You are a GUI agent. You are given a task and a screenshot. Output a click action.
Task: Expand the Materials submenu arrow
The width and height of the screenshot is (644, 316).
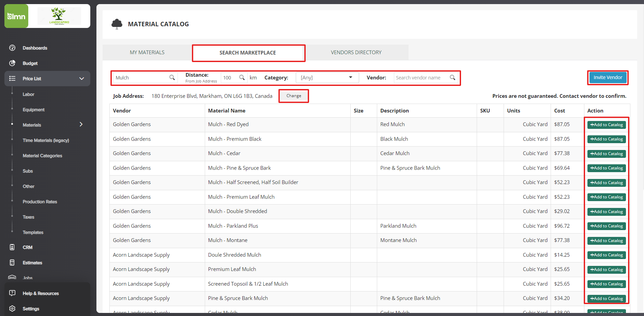click(x=81, y=124)
